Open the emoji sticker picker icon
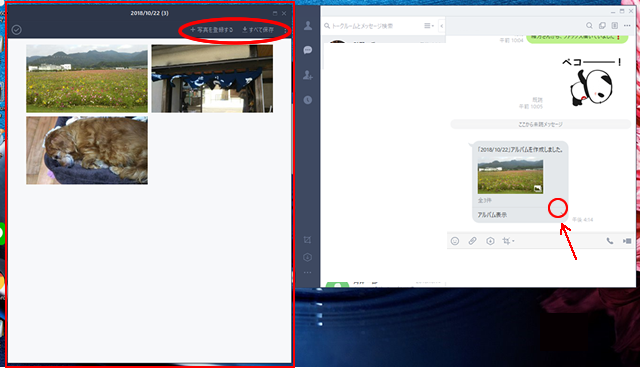 455,241
